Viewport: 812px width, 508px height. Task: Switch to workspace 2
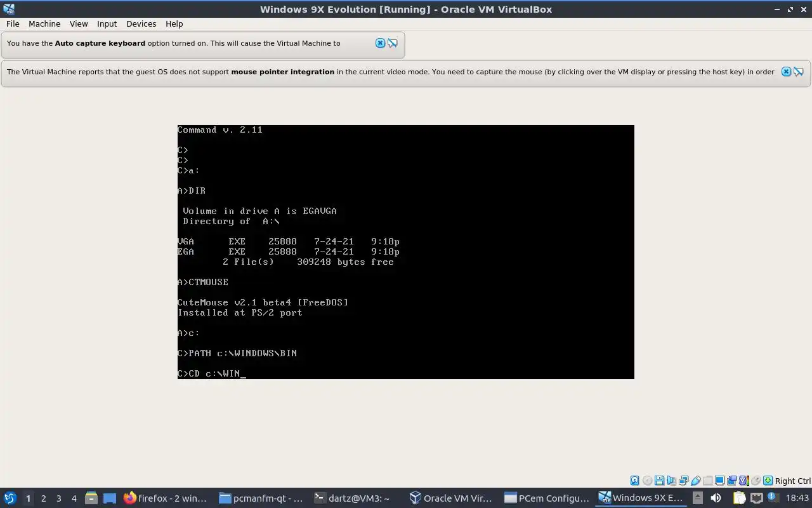tap(43, 498)
